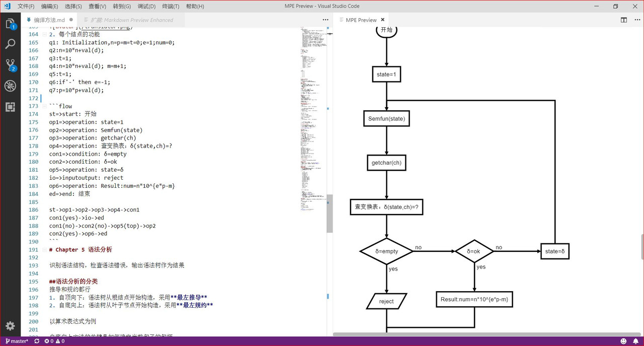This screenshot has width=644, height=346.
Task: Click the 'getchar(ch)' flowchart node
Action: tap(386, 163)
